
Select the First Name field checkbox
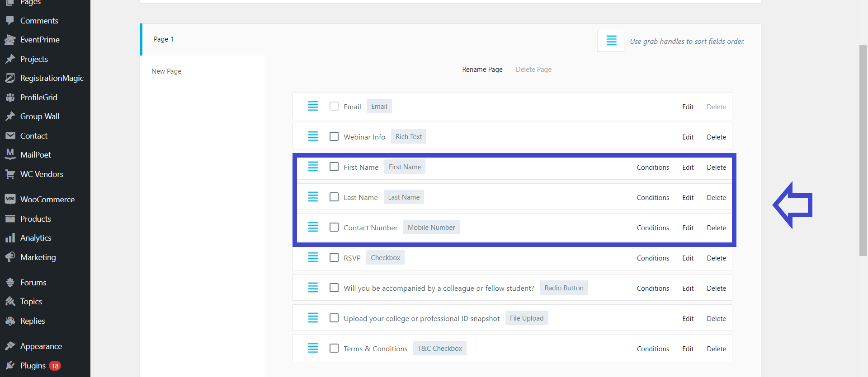pos(334,167)
